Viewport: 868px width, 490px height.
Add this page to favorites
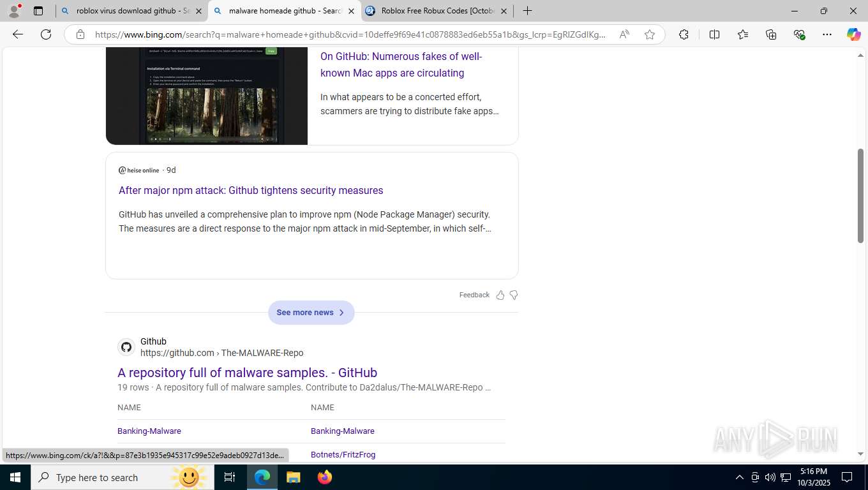[650, 34]
